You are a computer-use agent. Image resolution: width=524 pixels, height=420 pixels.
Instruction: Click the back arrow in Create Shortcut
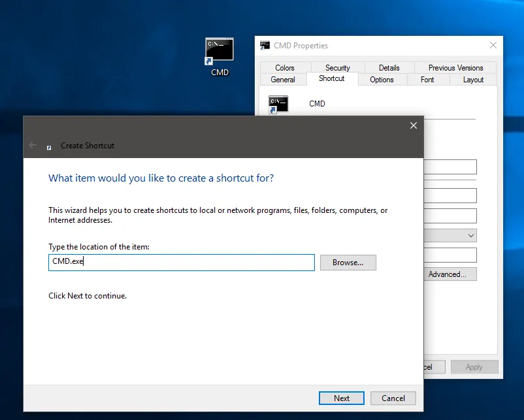pos(33,145)
